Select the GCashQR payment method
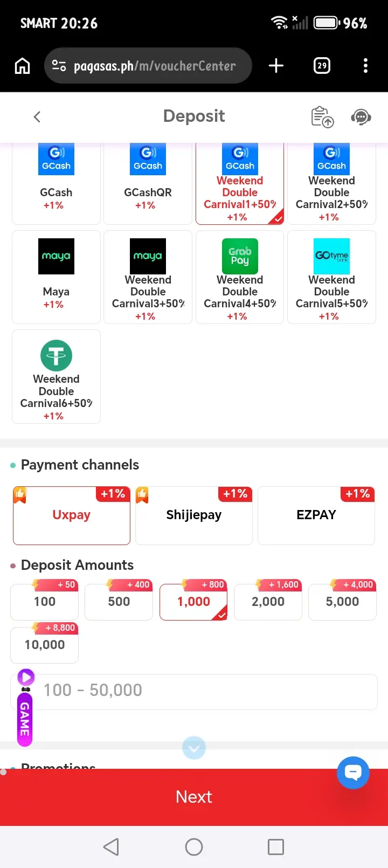 click(x=148, y=183)
